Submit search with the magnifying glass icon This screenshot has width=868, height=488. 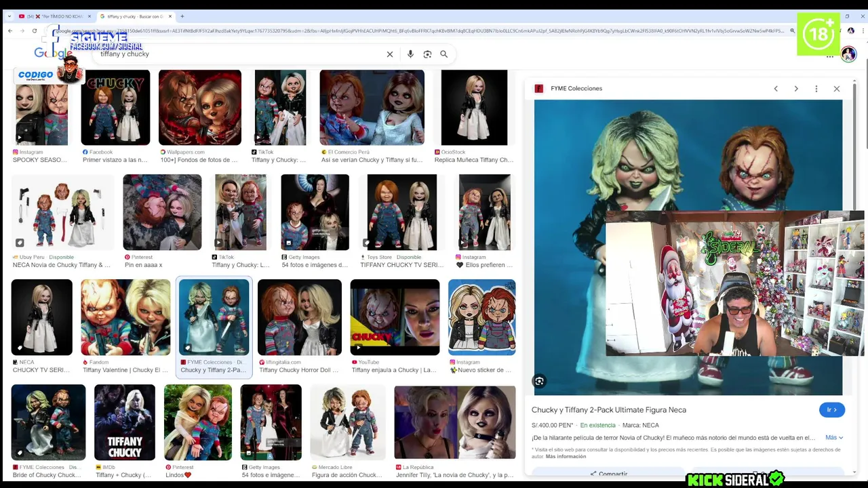coord(444,54)
